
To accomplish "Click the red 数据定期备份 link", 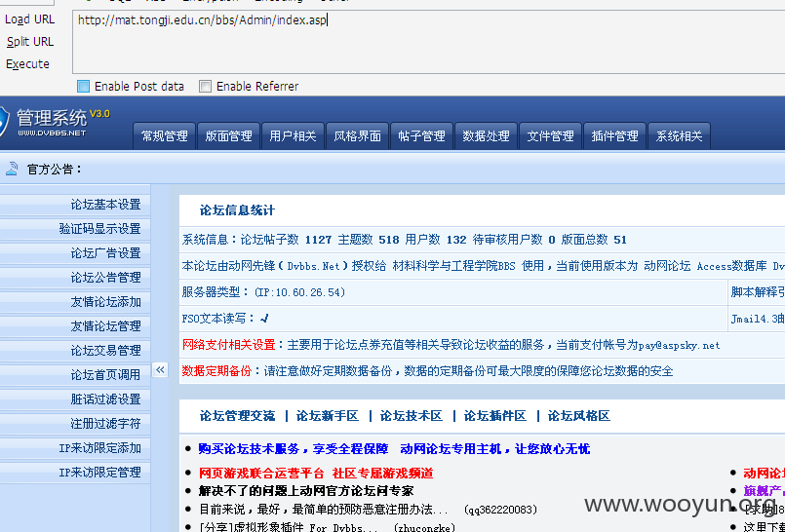I will 216,371.
